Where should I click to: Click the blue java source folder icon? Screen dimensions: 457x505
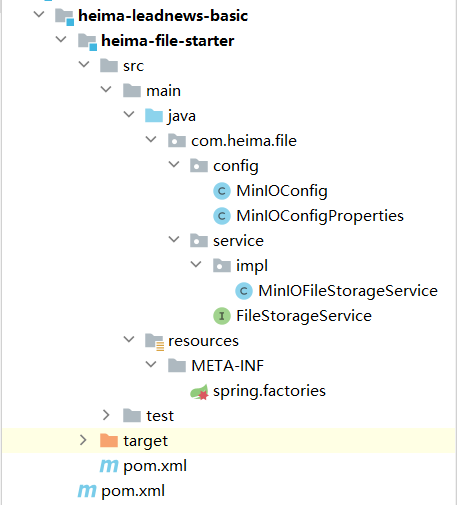pos(154,116)
